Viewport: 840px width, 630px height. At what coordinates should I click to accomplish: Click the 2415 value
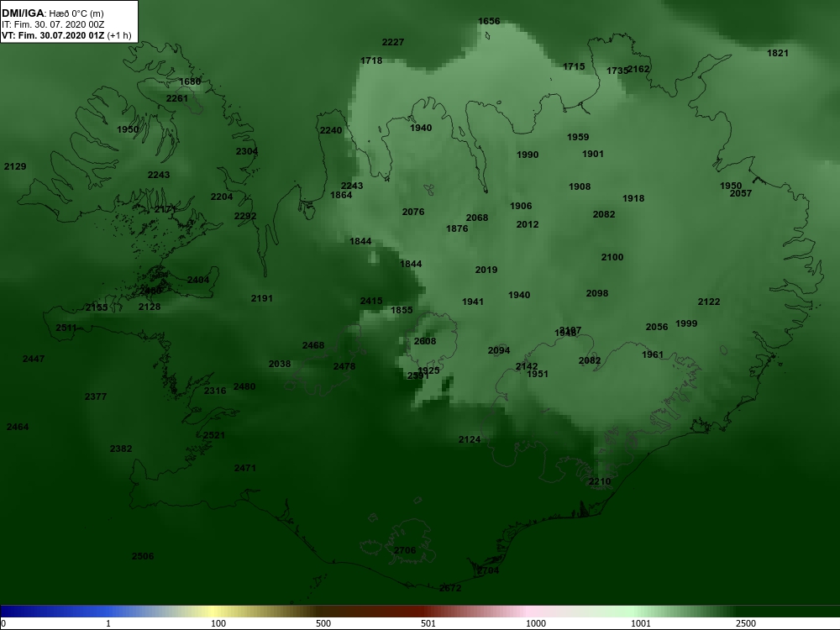click(x=371, y=301)
